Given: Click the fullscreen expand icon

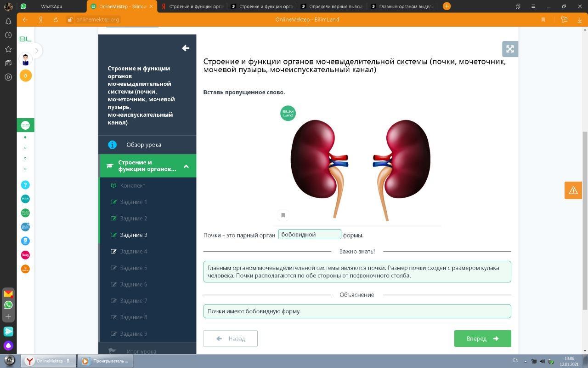Looking at the screenshot, I should pyautogui.click(x=510, y=49).
